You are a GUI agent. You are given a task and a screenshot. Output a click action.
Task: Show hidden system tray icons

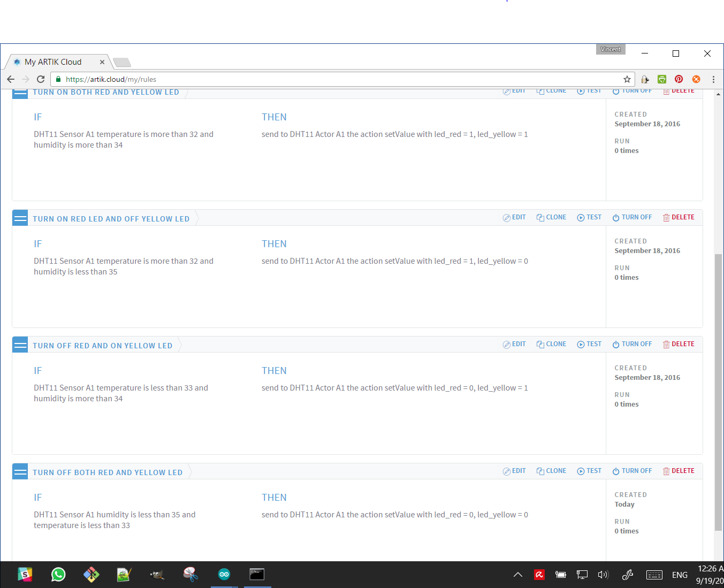click(517, 575)
